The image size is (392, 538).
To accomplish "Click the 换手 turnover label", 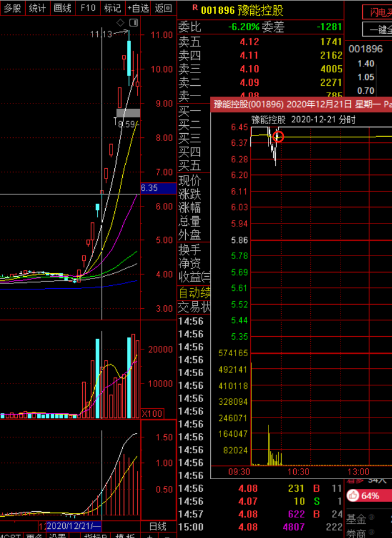I will (x=190, y=249).
